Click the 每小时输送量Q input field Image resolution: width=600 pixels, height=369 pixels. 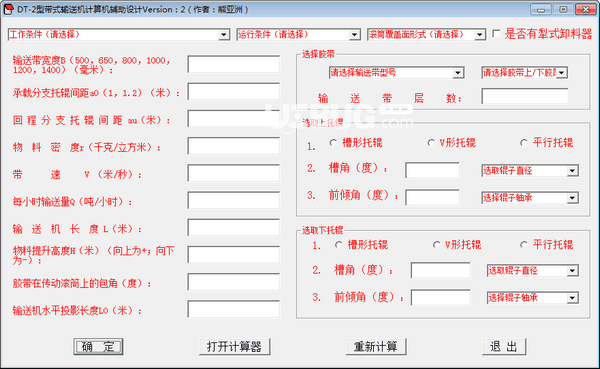point(234,200)
